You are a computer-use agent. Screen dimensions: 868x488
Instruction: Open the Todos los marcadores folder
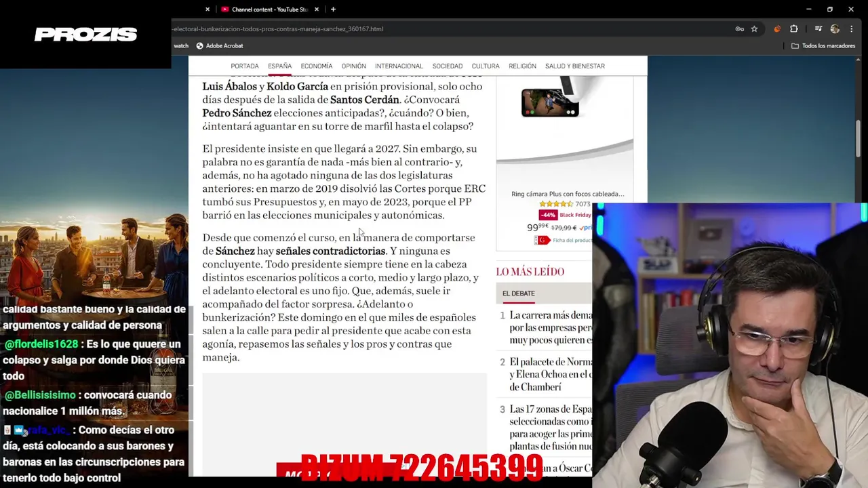tap(823, 46)
